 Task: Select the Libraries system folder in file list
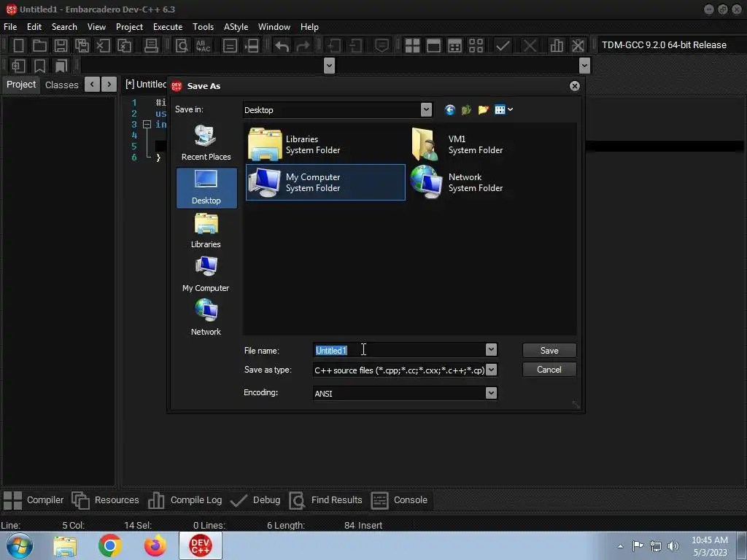tap(325, 145)
